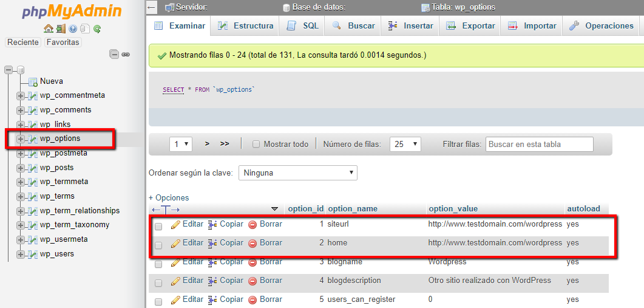644x308 pixels.
Task: Expand the wp_comments tree node
Action: click(x=20, y=110)
